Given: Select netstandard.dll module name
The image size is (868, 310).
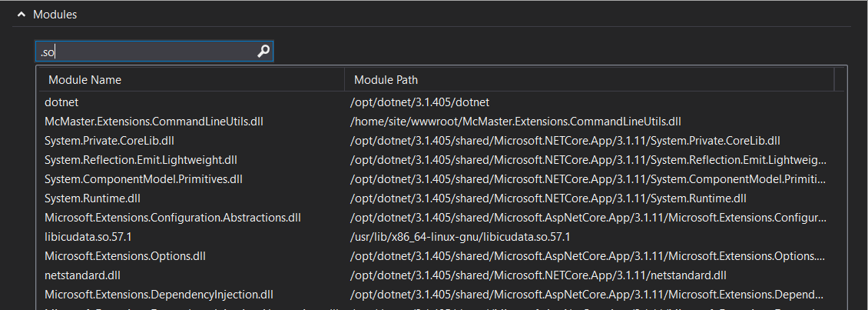Looking at the screenshot, I should click(82, 275).
